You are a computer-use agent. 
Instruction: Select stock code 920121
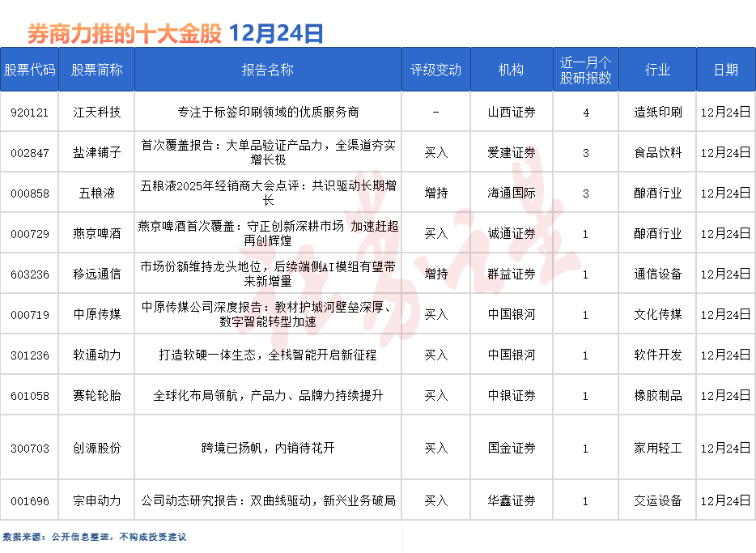(29, 113)
